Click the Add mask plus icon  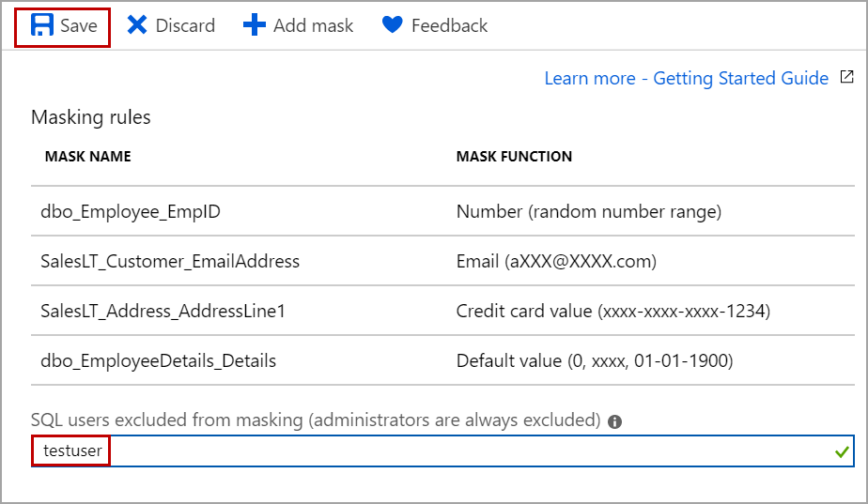click(254, 25)
